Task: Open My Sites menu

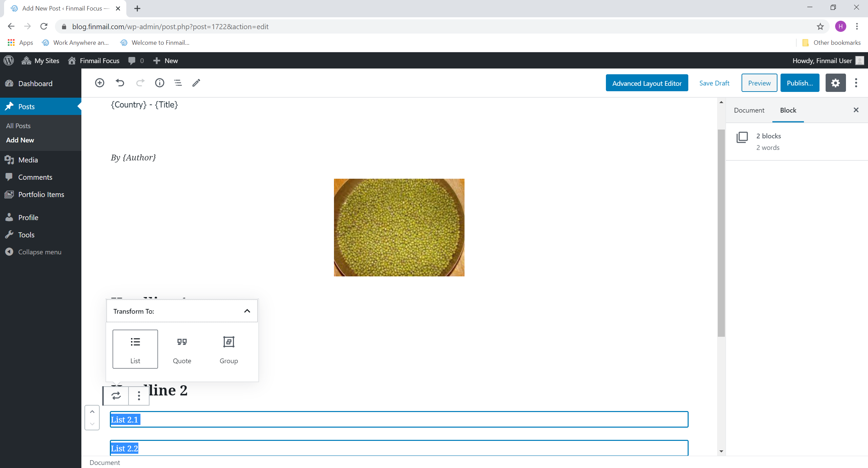Action: click(x=40, y=61)
